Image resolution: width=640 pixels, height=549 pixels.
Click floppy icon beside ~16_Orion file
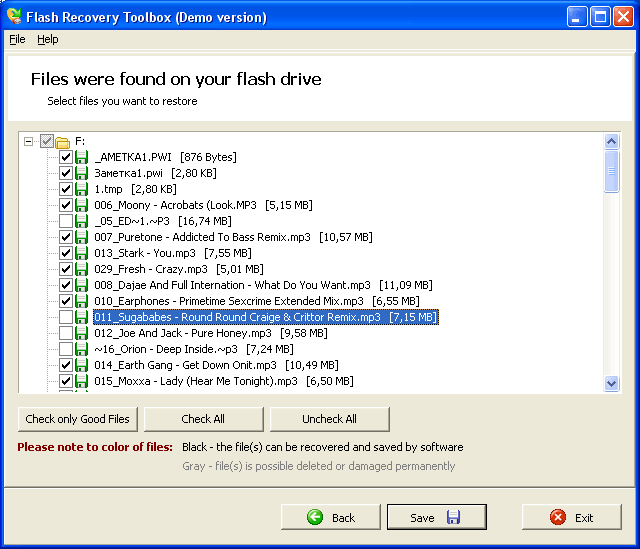coord(82,349)
